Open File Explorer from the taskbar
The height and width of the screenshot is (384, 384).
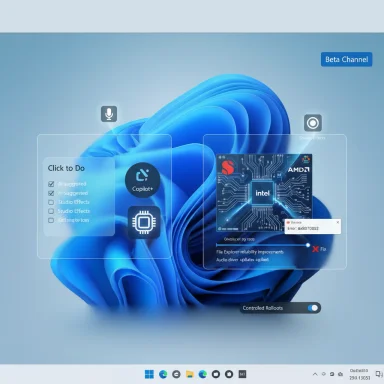click(190, 374)
